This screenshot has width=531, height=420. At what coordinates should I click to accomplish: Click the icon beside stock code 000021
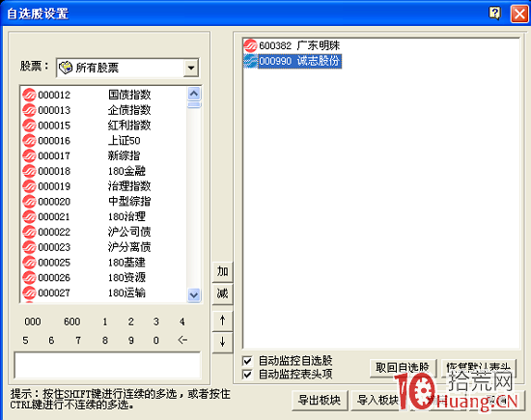[x=29, y=217]
